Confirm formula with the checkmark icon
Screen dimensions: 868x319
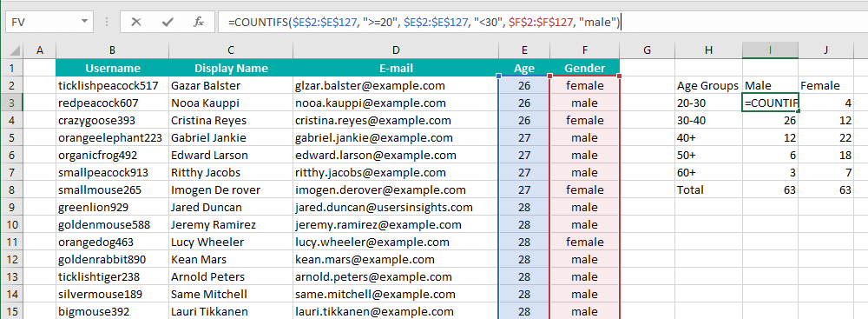(168, 23)
